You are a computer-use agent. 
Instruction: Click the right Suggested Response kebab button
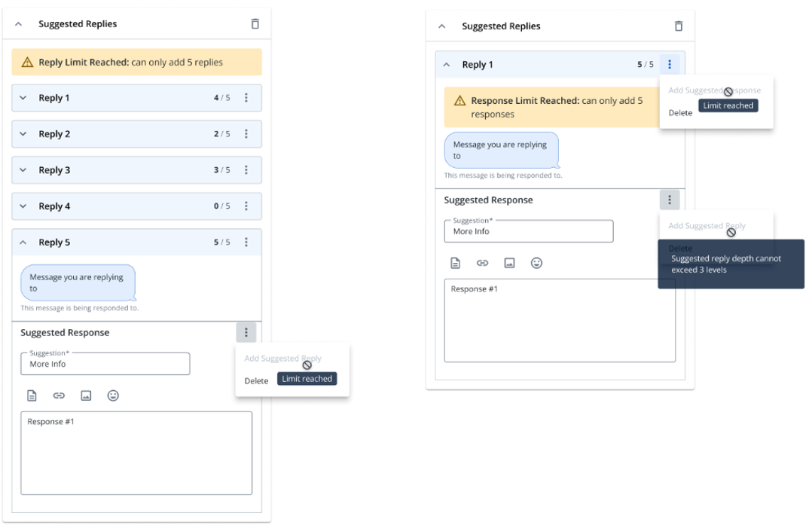(670, 200)
